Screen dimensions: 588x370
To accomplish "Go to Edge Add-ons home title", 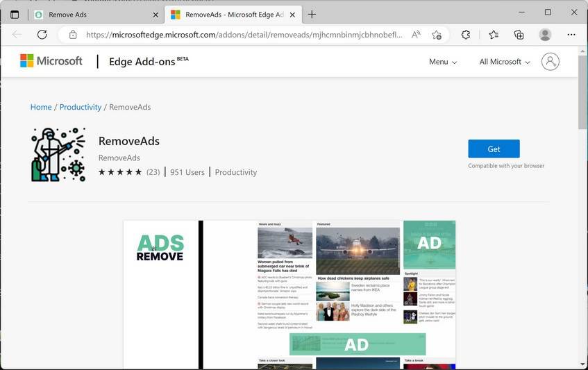I will pyautogui.click(x=149, y=62).
